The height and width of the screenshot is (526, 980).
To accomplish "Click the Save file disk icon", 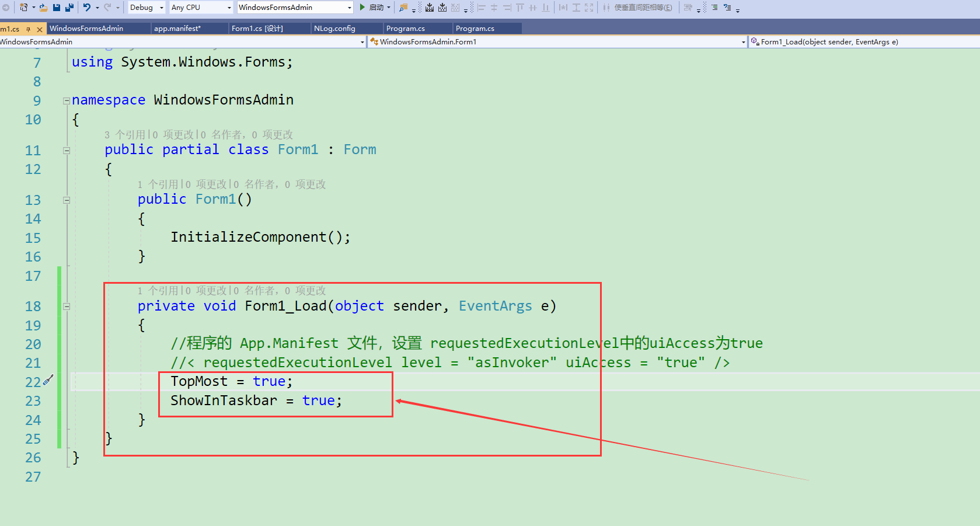I will [57, 8].
